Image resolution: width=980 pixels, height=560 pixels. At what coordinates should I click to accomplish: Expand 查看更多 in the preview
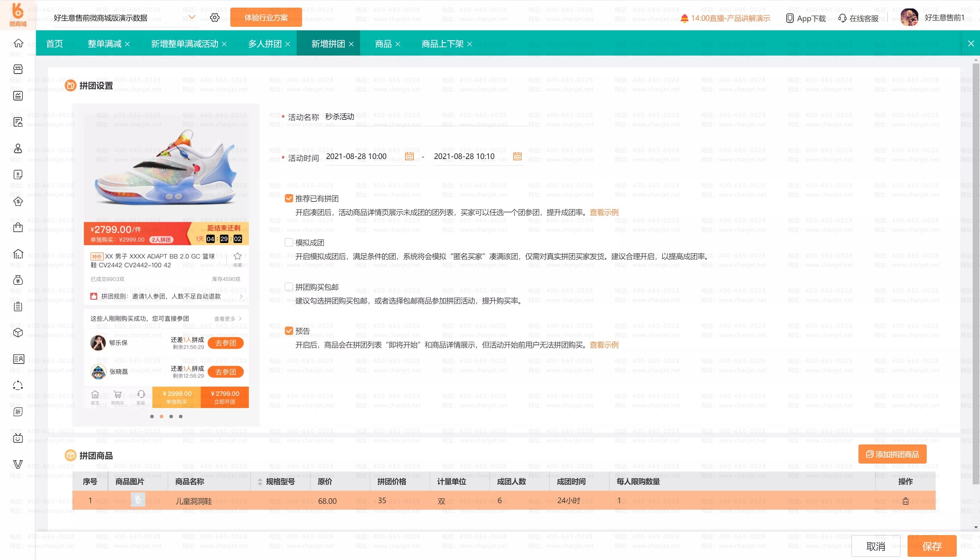227,319
